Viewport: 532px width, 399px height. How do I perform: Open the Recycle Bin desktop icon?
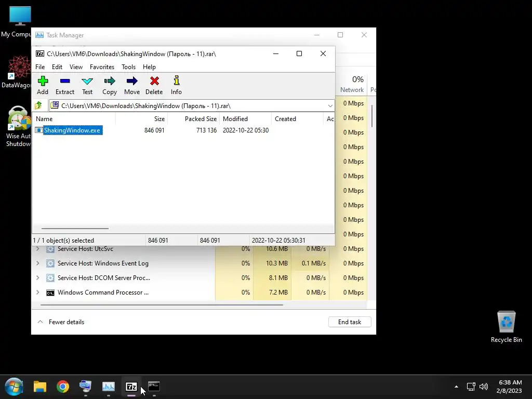coord(506,327)
